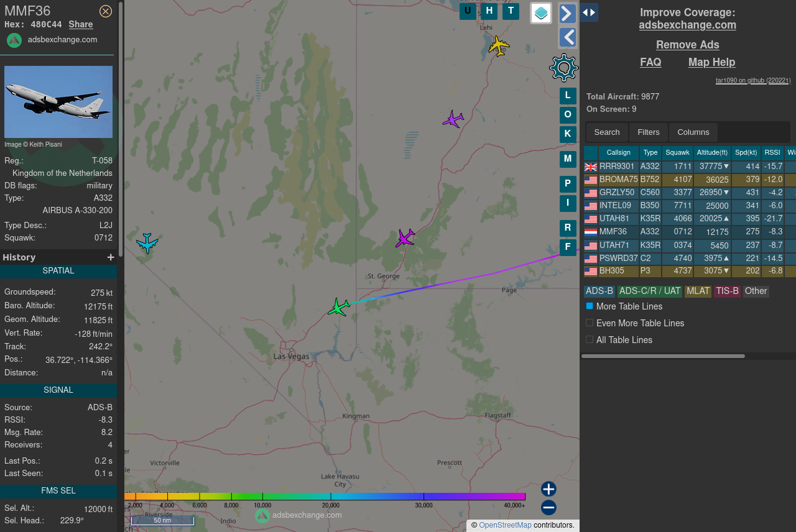This screenshot has height=532, width=796.
Task: Open the OpenStreetMap attribution link
Action: pyautogui.click(x=505, y=525)
